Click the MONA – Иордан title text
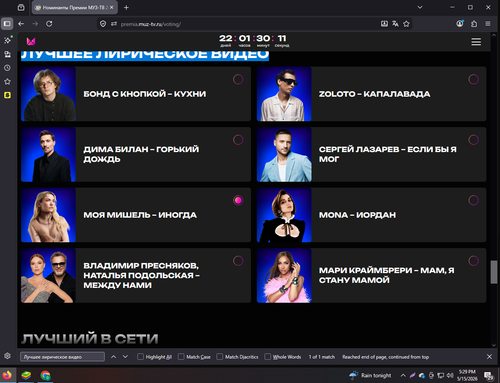500x383 pixels. click(x=357, y=215)
